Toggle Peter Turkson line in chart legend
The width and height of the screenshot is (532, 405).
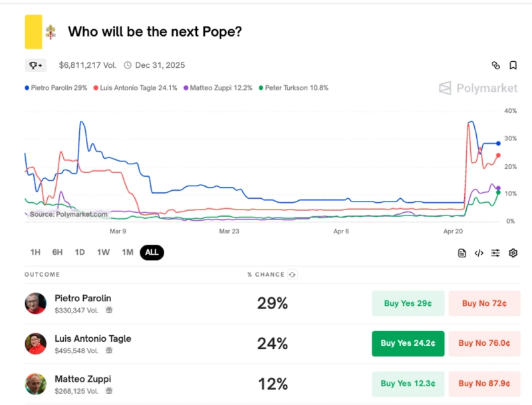(x=293, y=88)
